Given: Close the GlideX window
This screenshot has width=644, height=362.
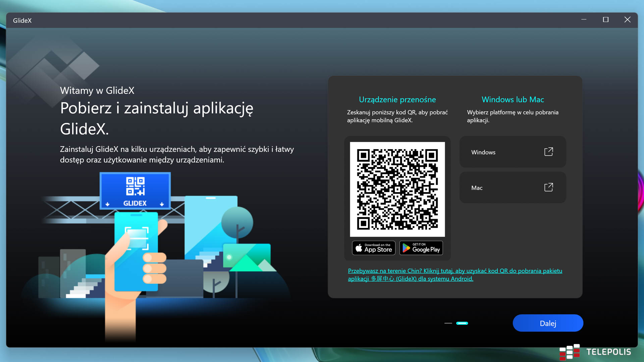Looking at the screenshot, I should click(x=627, y=20).
